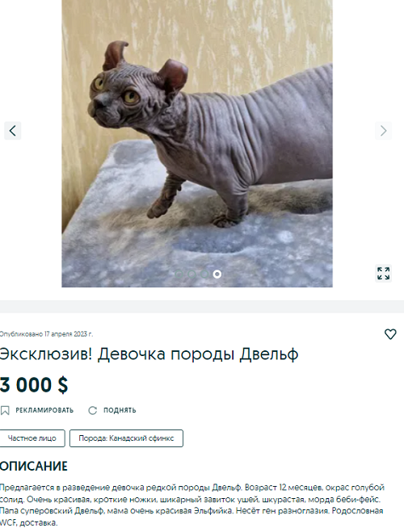404x532 pixels.
Task: Click the ПОДНЯТЬ text link
Action: click(120, 411)
